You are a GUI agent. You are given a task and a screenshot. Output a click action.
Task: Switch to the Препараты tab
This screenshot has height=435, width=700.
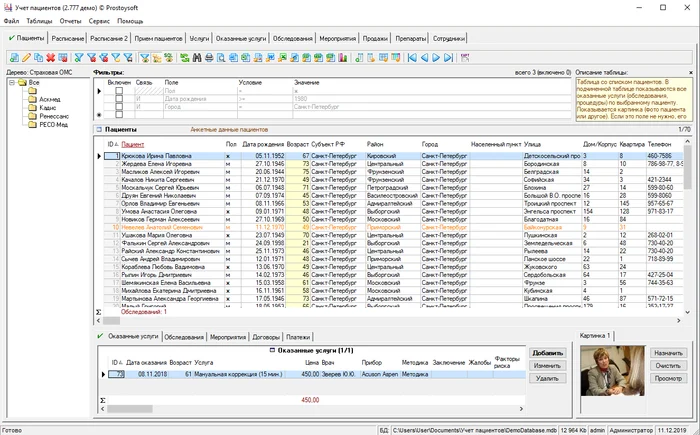[x=411, y=38]
